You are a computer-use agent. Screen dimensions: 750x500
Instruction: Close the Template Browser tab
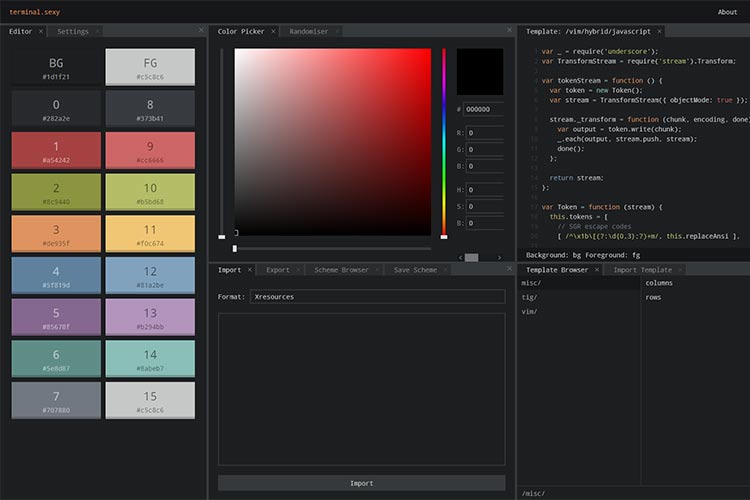point(596,270)
